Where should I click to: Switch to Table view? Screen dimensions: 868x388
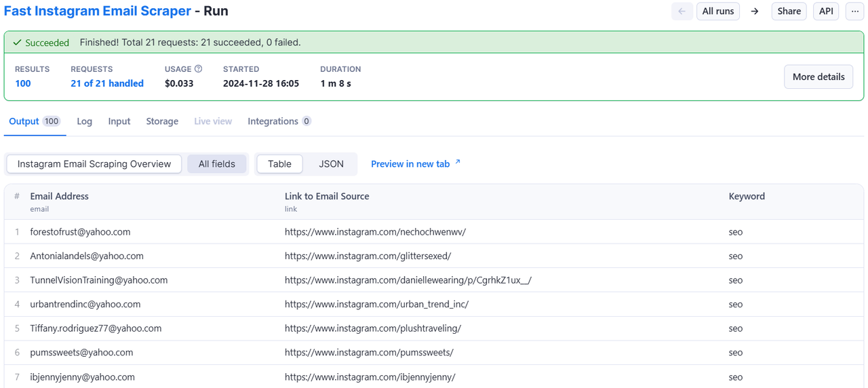[279, 164]
